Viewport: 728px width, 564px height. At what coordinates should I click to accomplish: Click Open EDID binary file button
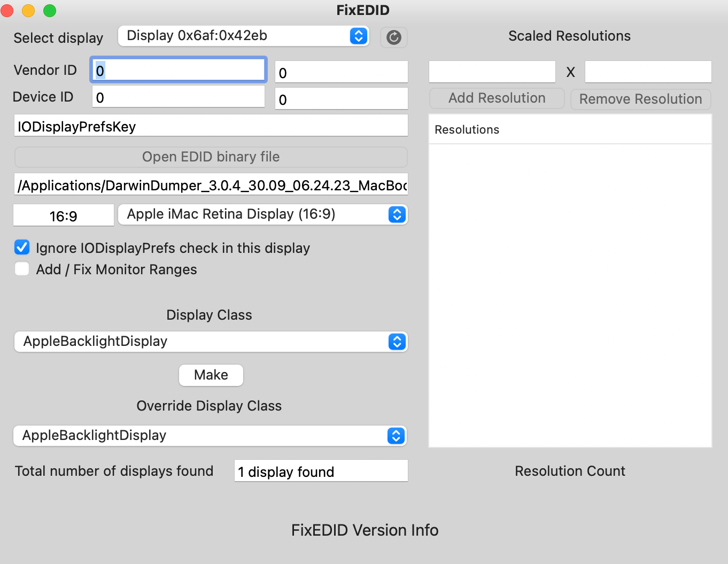211,157
